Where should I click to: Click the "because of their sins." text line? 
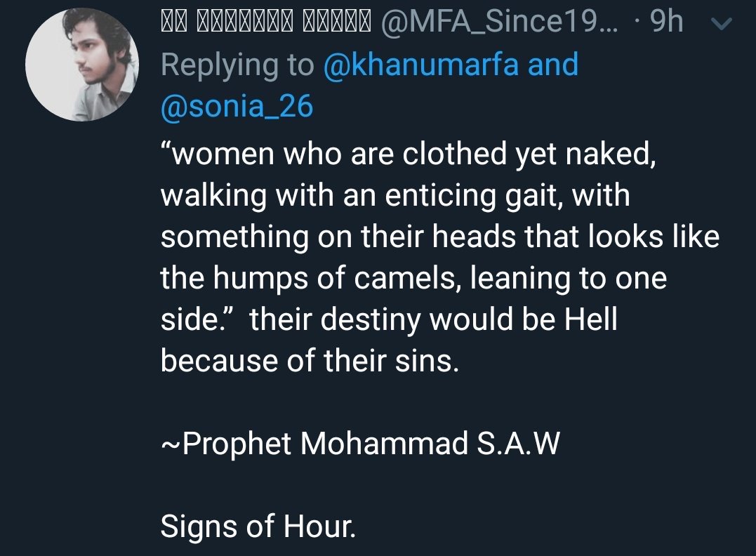click(x=309, y=362)
